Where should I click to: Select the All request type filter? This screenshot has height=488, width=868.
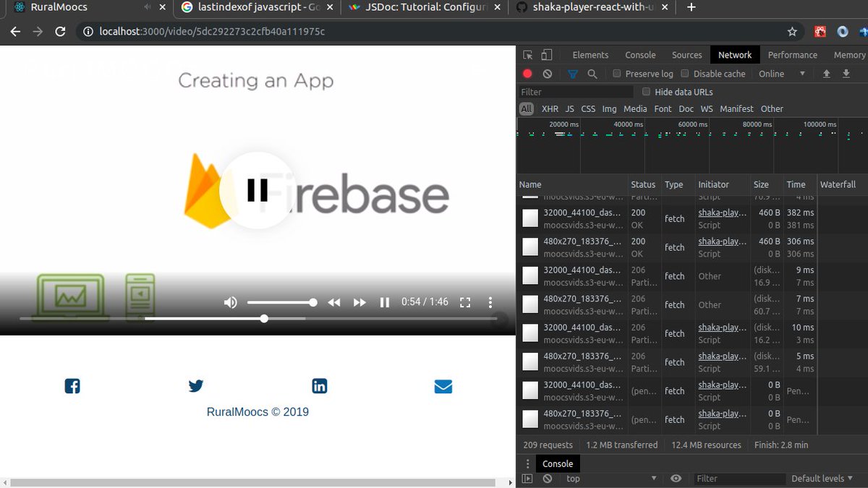(526, 108)
